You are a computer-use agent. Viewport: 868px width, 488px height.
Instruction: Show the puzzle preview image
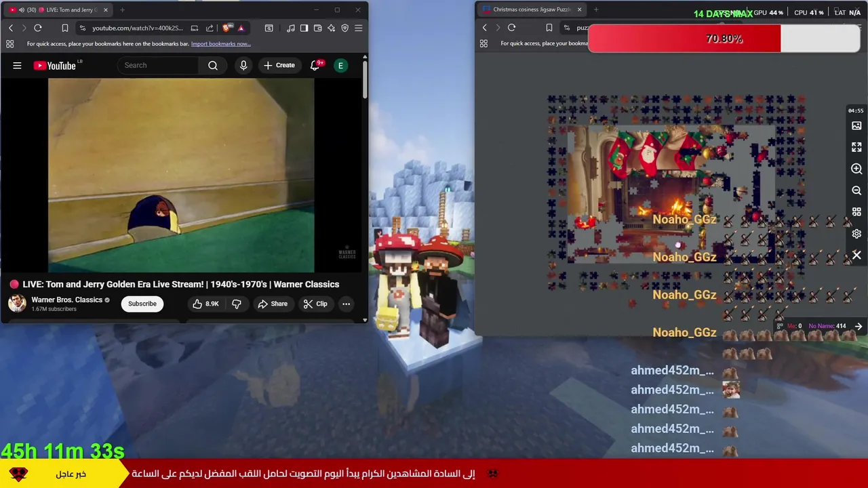tap(856, 126)
